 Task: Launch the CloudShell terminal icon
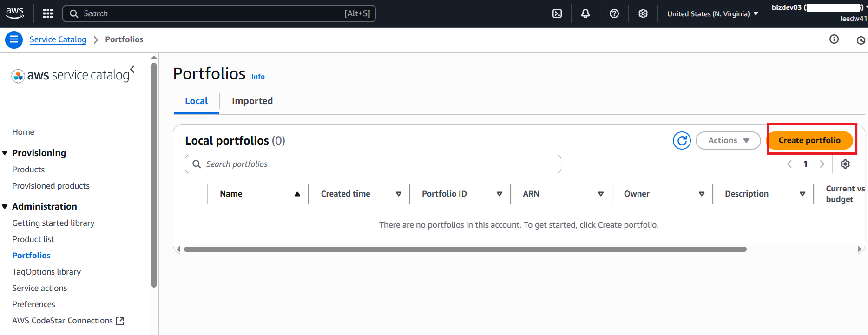[x=557, y=13]
